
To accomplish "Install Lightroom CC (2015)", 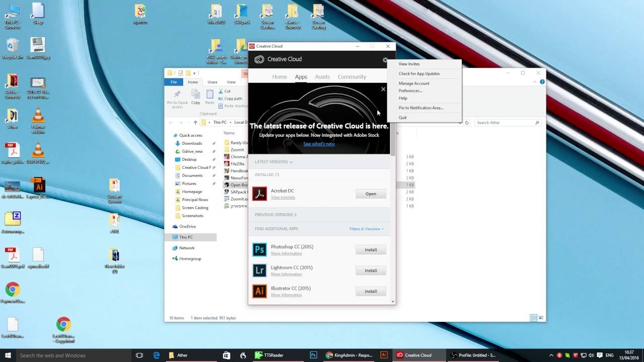I will pos(371,270).
